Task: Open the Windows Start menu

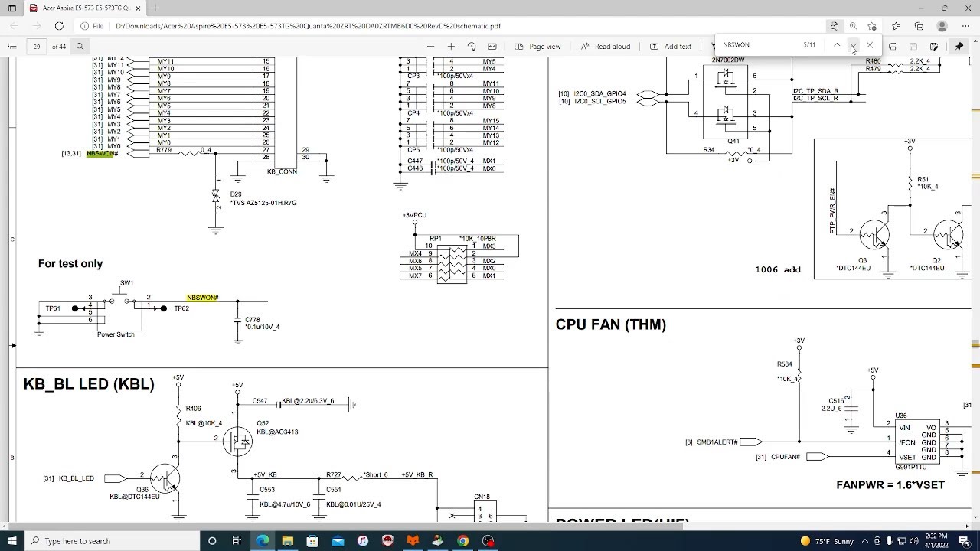Action: [12, 541]
